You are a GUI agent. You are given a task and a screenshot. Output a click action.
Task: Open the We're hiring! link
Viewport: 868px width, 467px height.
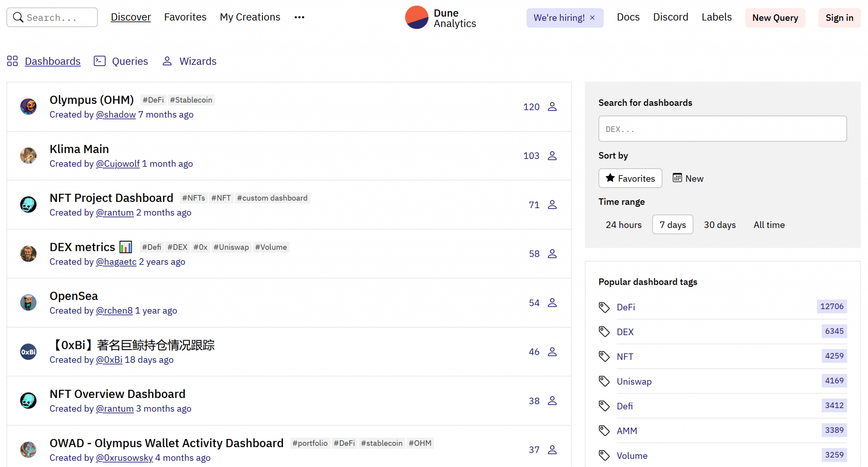[x=559, y=18]
